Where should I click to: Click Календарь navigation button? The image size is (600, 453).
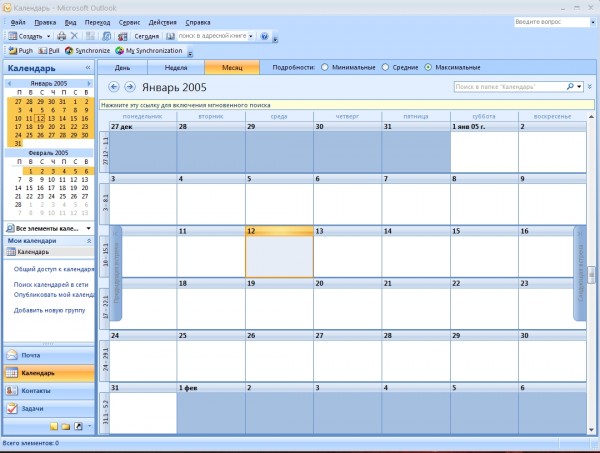click(x=49, y=373)
